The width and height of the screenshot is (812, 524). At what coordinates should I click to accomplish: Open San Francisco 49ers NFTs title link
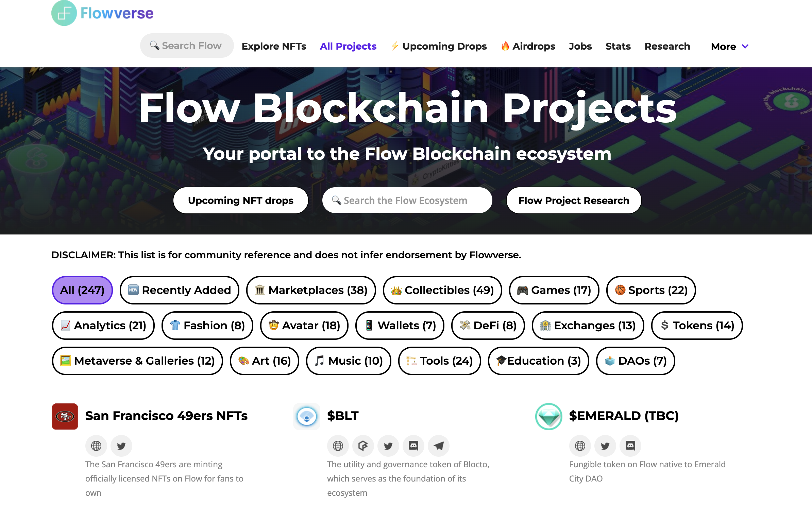tap(166, 416)
